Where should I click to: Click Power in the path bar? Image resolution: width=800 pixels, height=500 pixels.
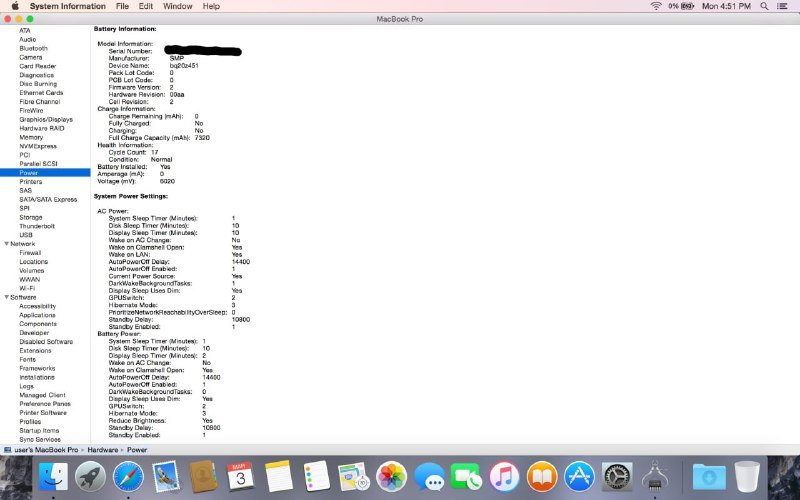[137, 449]
